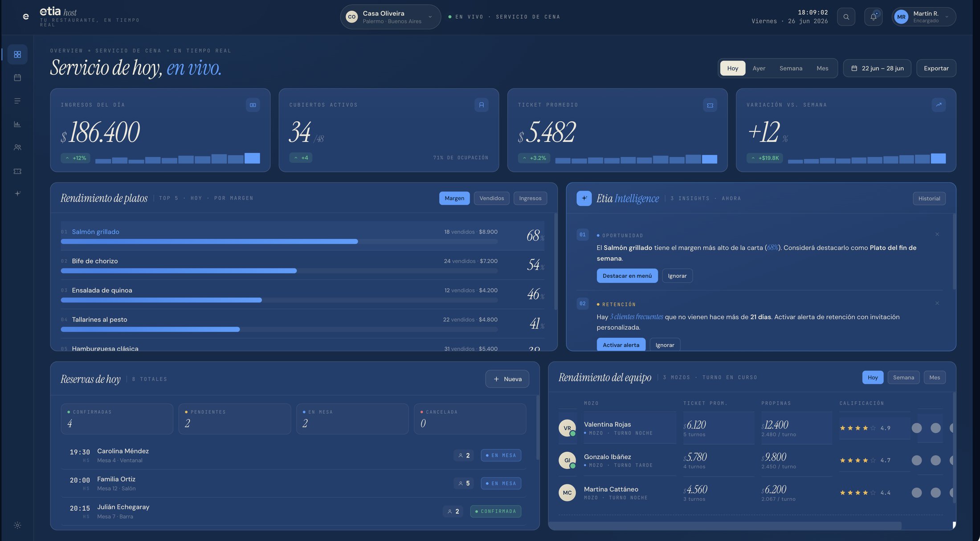
Task: Filter reservations by En mesa card
Action: tap(352, 419)
